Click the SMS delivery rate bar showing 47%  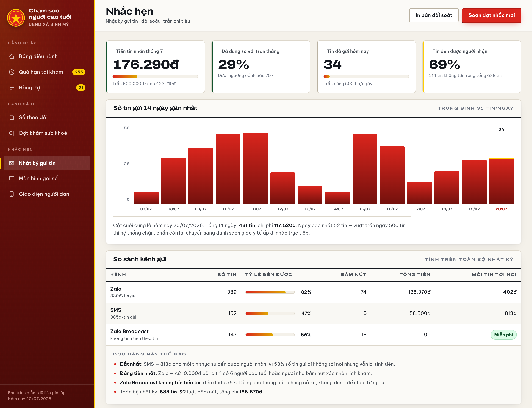pyautogui.click(x=270, y=313)
